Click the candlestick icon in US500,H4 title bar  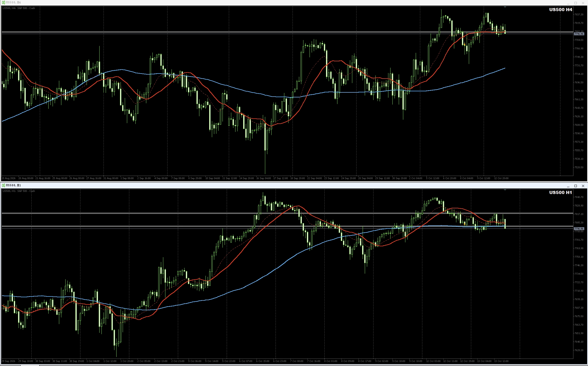[x=3, y=2]
